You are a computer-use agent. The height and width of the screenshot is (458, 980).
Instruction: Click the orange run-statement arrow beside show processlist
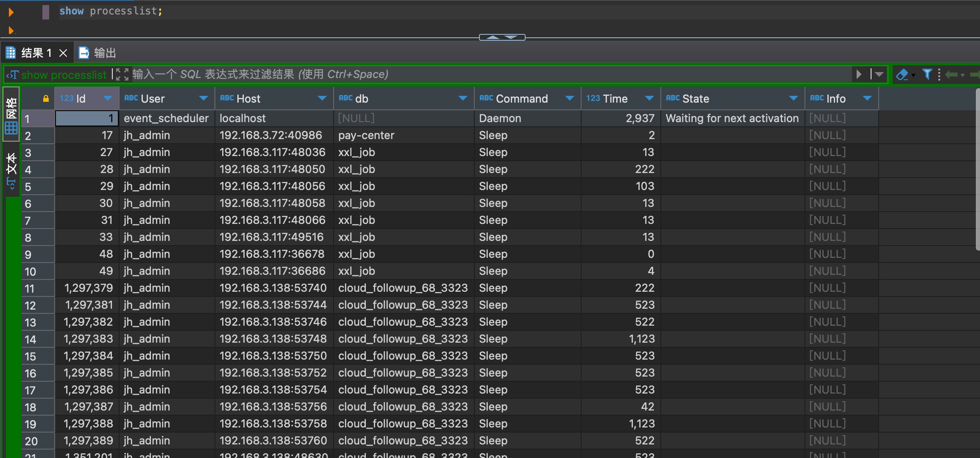(11, 12)
